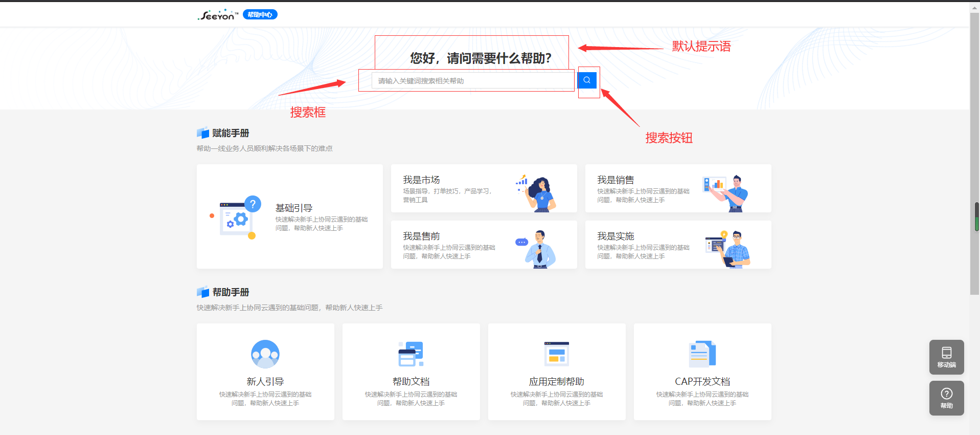
Task: Open the 帮助文档 title
Action: (x=411, y=382)
